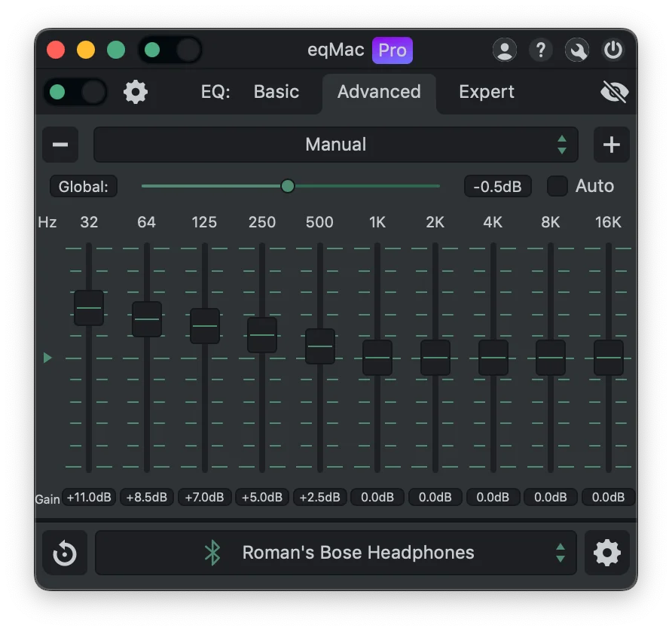Click the +11.0dB gain field

(89, 497)
